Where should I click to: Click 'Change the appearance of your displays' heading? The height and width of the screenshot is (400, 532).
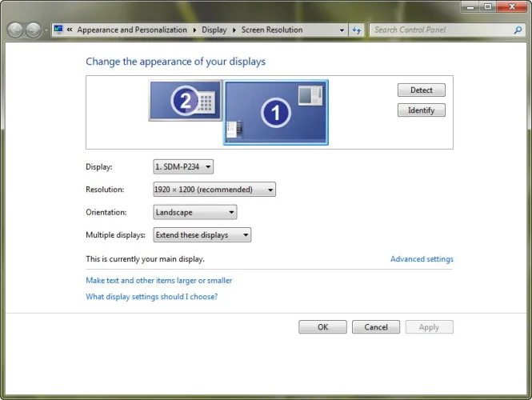pos(175,62)
